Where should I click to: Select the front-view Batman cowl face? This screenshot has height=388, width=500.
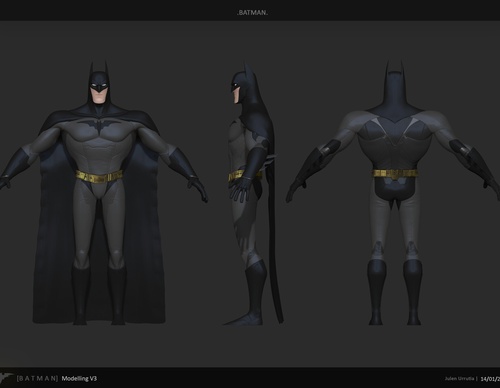(x=98, y=87)
